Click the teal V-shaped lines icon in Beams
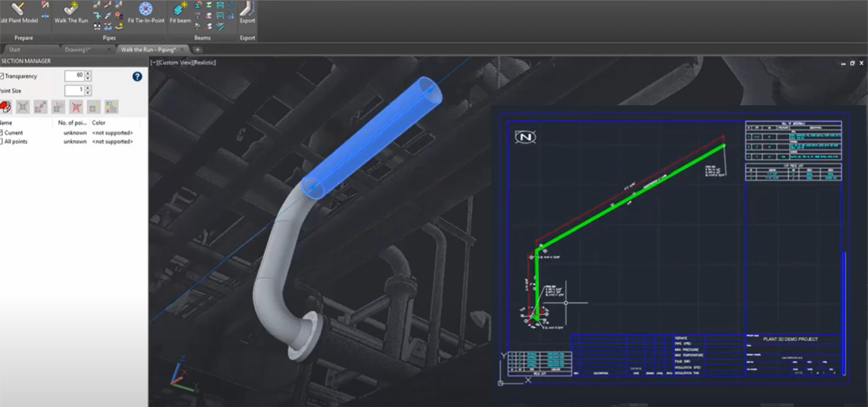Screen dimensions: 868x407 [x=220, y=27]
